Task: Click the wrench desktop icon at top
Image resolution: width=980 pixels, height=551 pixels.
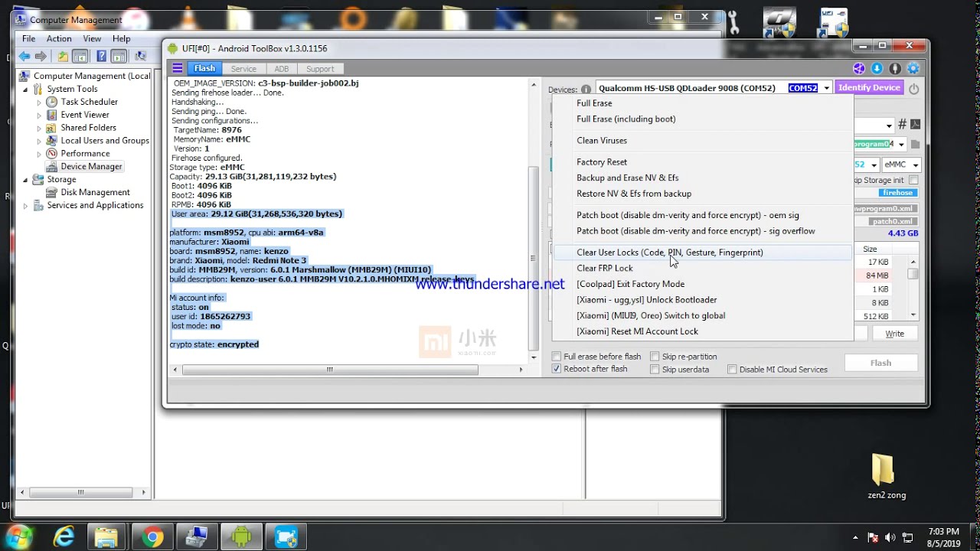Action: point(733,23)
